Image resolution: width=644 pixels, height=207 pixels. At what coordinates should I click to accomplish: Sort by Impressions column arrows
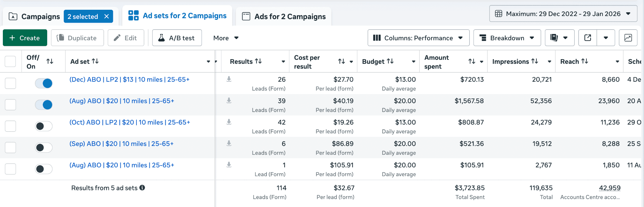[535, 61]
